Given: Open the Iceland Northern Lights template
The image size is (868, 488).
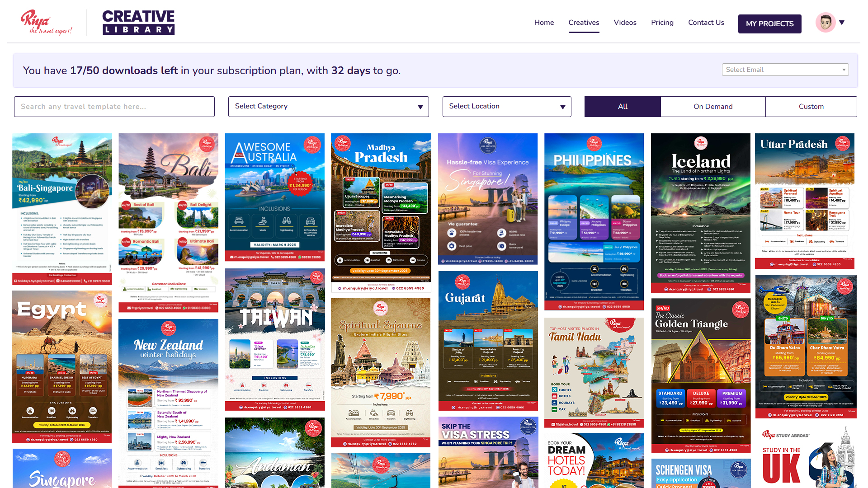Looking at the screenshot, I should tap(701, 213).
